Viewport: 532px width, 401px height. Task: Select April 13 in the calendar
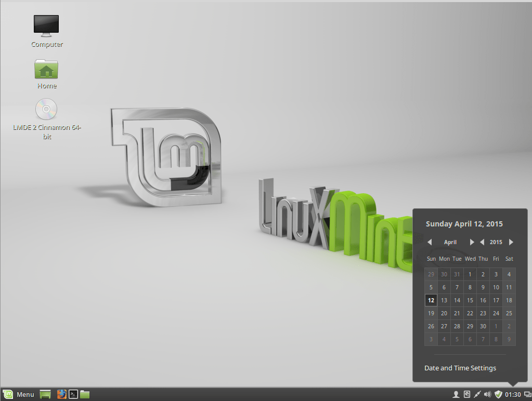point(444,300)
